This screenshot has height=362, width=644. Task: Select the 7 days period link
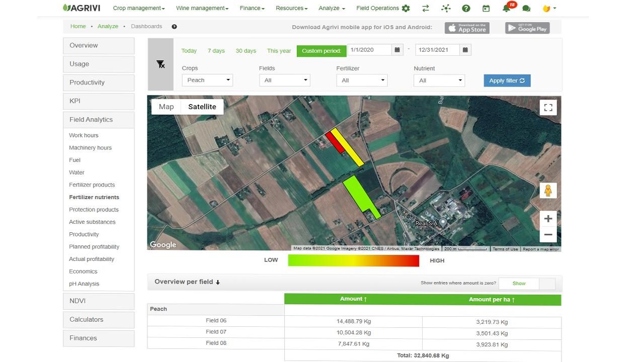(x=216, y=51)
